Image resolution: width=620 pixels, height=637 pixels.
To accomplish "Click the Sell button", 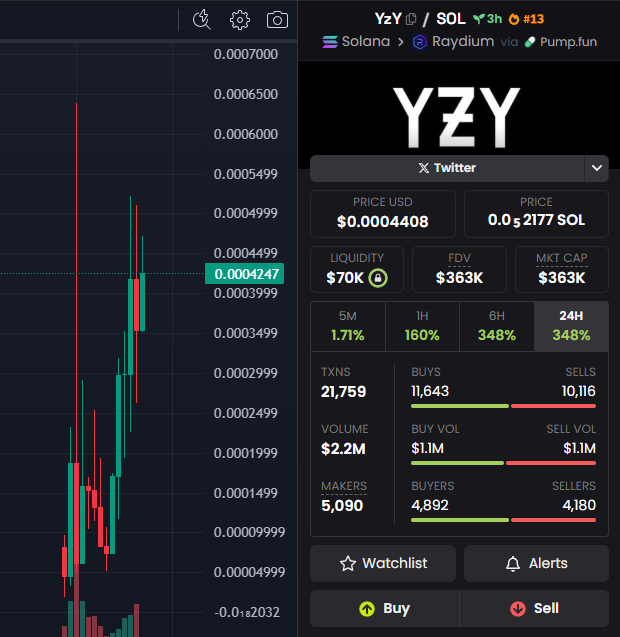I will click(x=534, y=609).
